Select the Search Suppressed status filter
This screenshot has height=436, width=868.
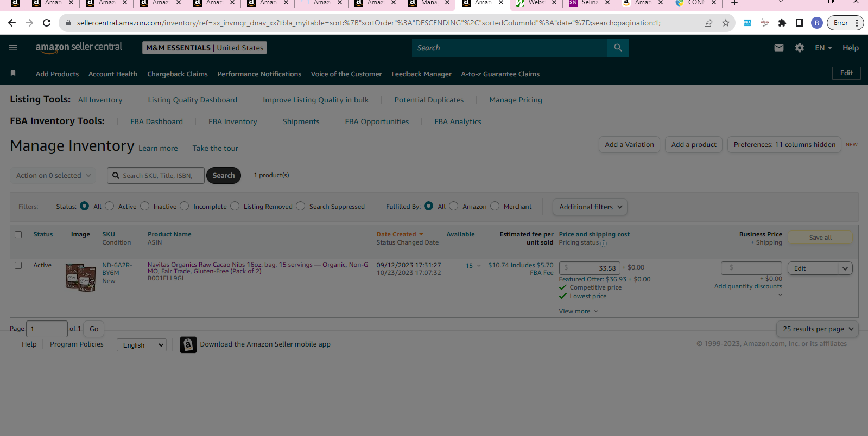[x=300, y=206]
